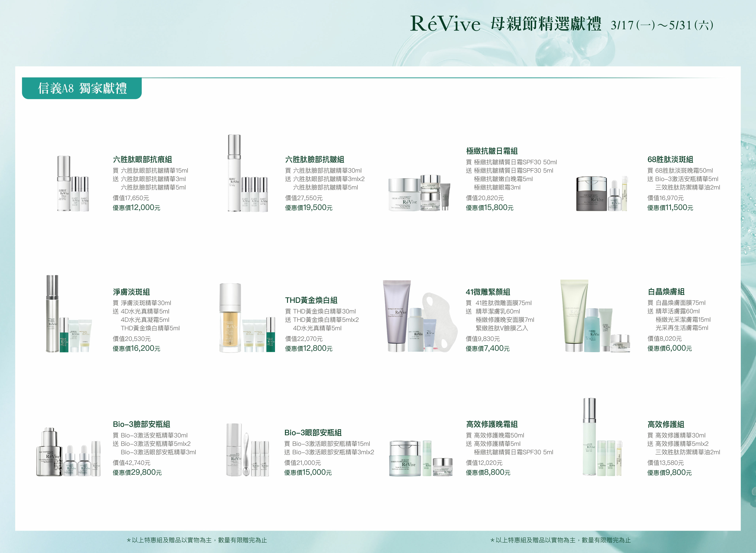
Task: Click value text 價值21,000元
Action: 302,463
